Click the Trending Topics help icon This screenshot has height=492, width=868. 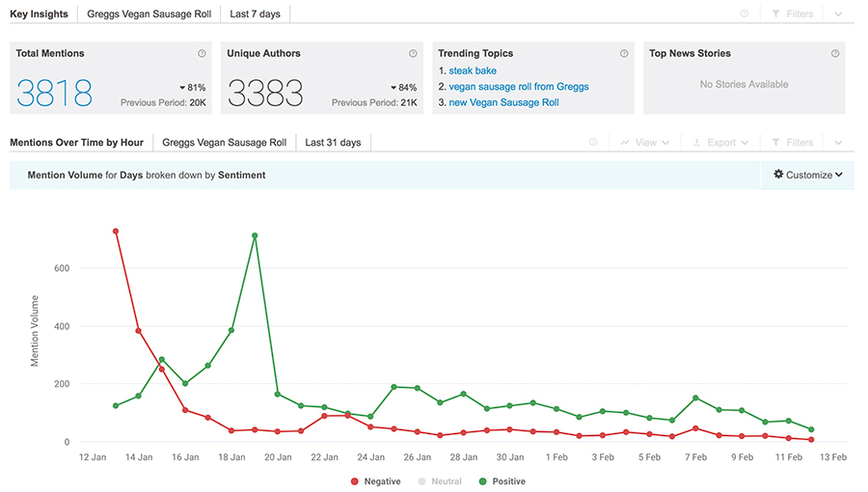coord(624,54)
